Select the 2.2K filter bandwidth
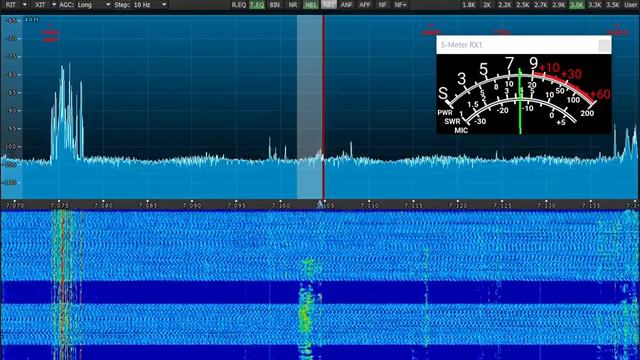 click(505, 5)
